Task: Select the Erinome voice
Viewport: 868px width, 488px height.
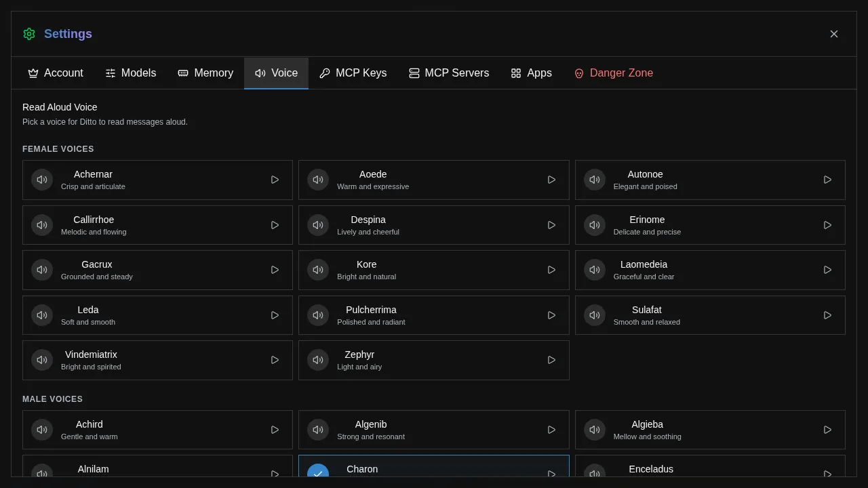Action: click(x=710, y=224)
